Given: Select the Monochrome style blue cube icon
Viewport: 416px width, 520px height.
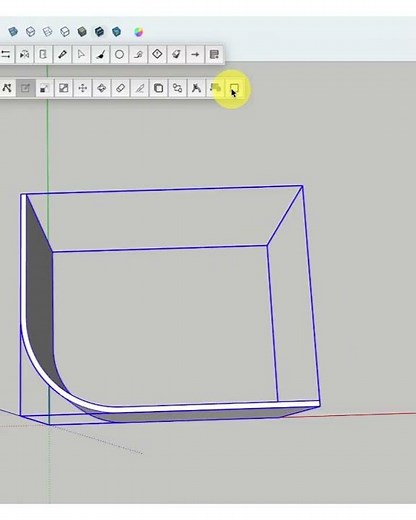Looking at the screenshot, I should point(116,32).
